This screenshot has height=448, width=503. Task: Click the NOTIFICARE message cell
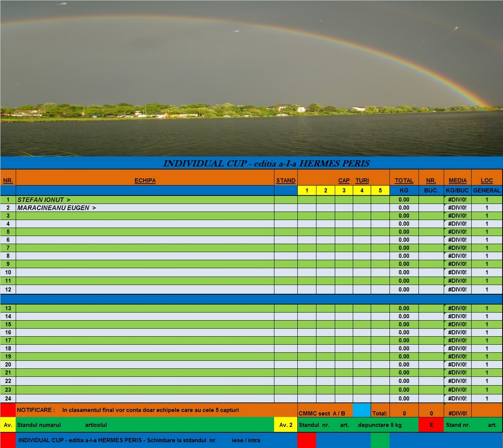155,410
